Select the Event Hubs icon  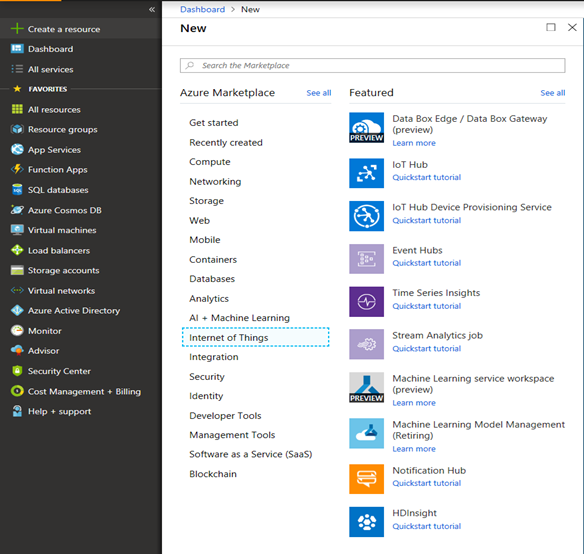click(x=366, y=259)
